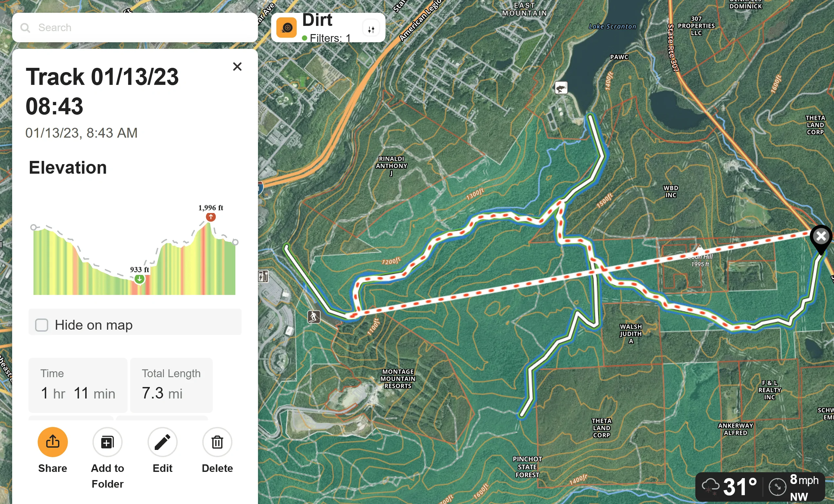Click the Lake Scranton map label
The width and height of the screenshot is (834, 504).
(x=612, y=27)
